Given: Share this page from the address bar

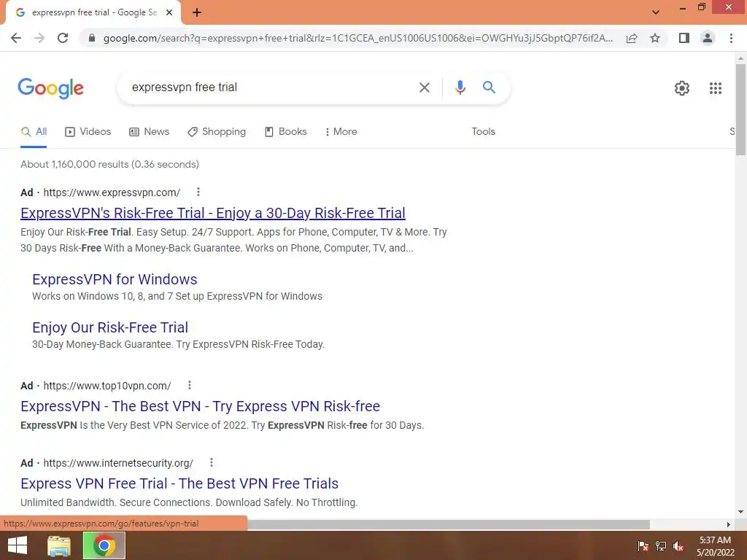Looking at the screenshot, I should pos(632,38).
